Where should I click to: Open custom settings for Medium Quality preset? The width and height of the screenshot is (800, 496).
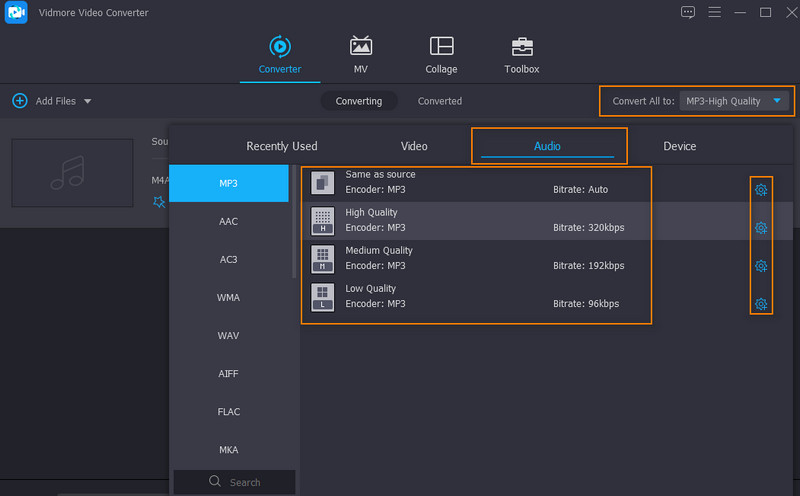(760, 266)
